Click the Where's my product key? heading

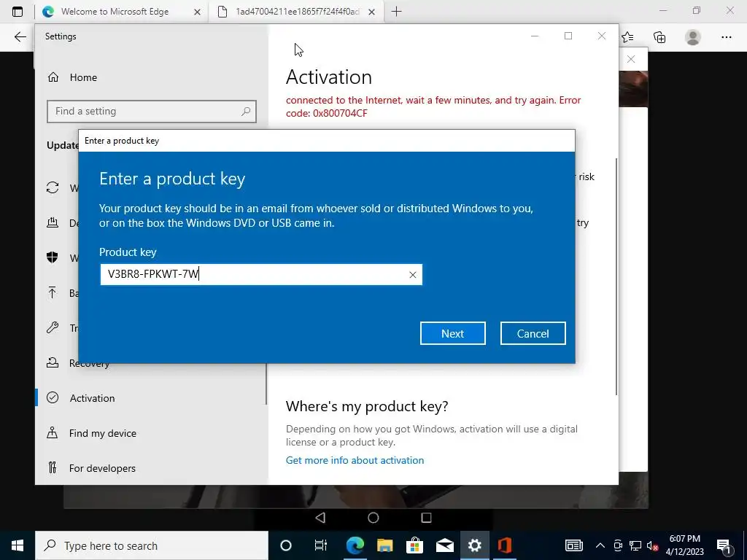pyautogui.click(x=367, y=406)
